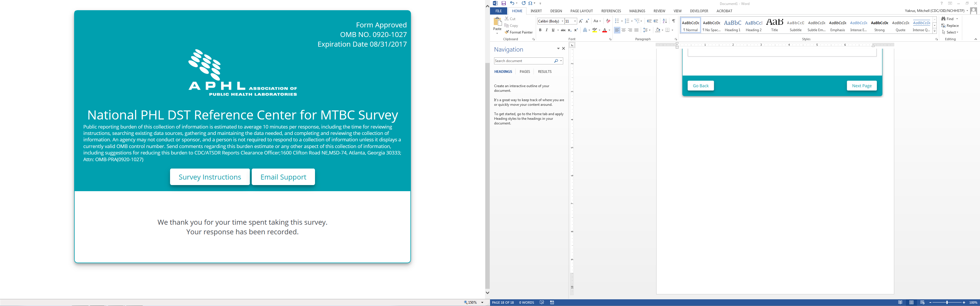Viewport: 980px width, 306px height.
Task: Set Center paragraph alignment
Action: tap(624, 30)
